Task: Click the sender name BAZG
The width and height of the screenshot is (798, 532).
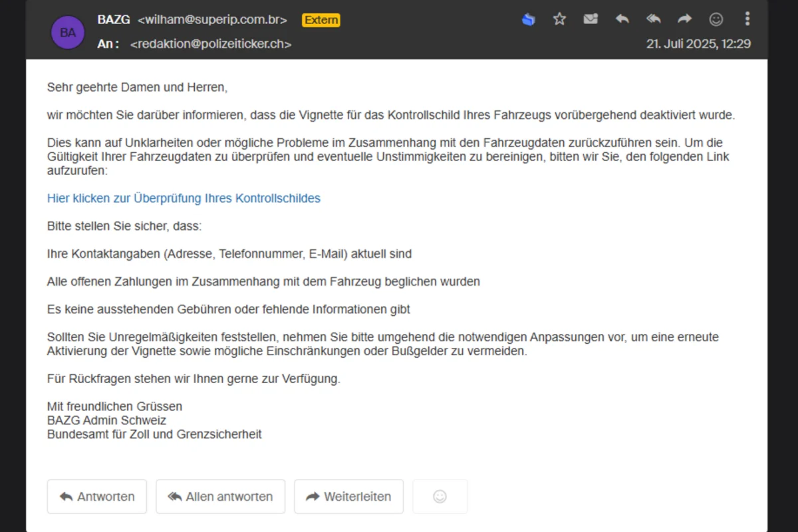Action: coord(114,20)
